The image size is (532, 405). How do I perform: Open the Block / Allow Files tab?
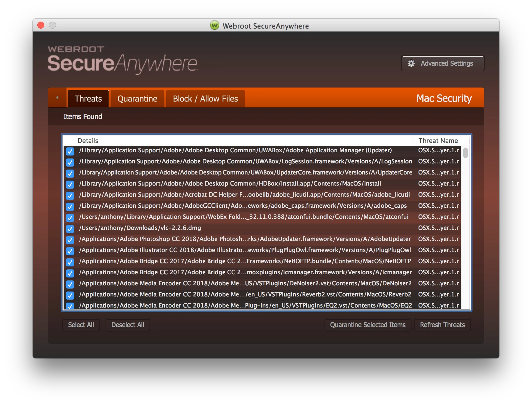pyautogui.click(x=205, y=99)
